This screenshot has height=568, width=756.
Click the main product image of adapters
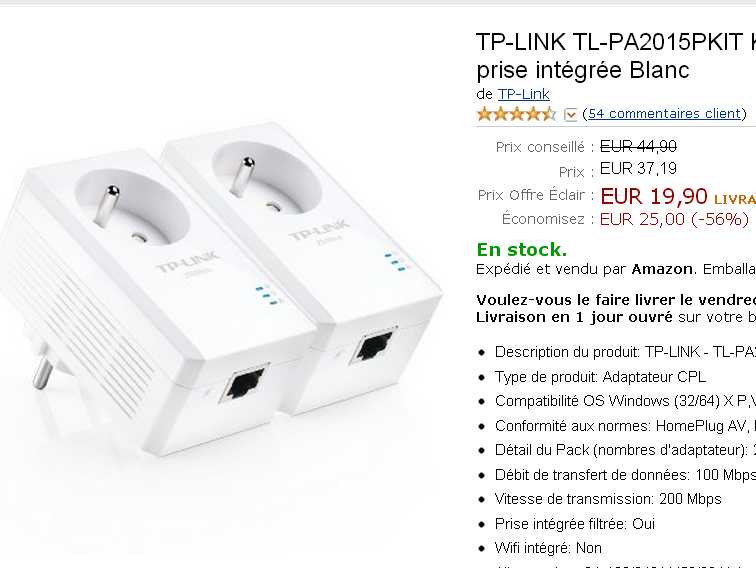point(221,289)
